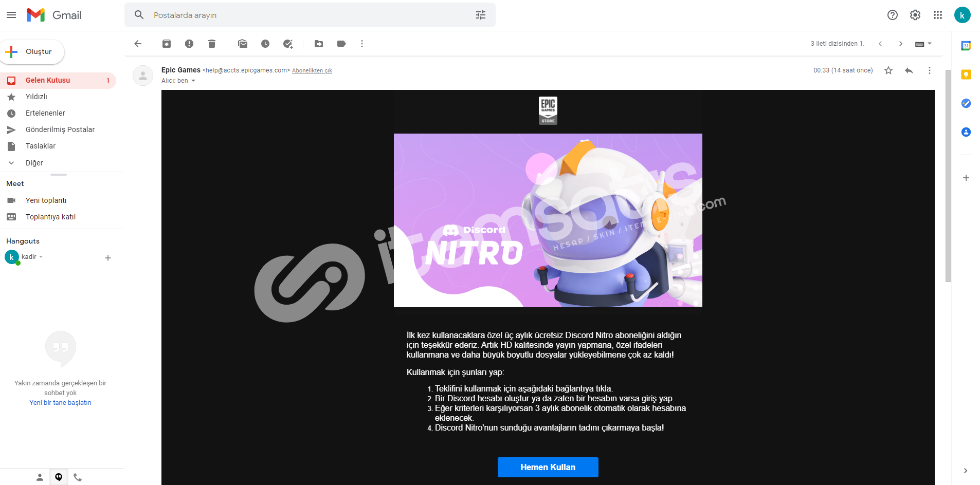Click the 00:33 (14 saat önce) timestamp
This screenshot has height=485, width=980.
(843, 70)
